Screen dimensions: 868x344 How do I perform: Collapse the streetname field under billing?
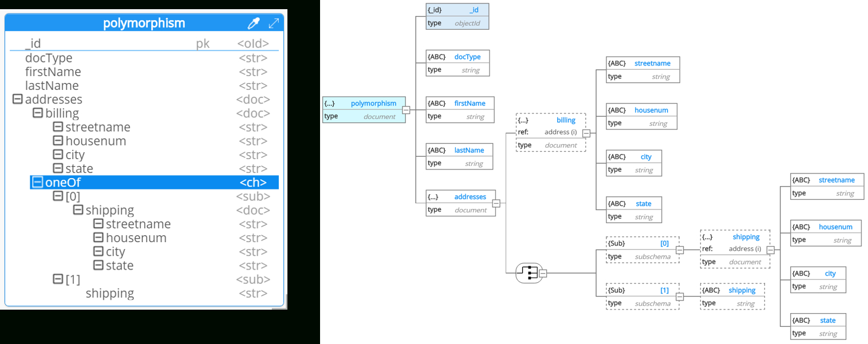pos(57,126)
